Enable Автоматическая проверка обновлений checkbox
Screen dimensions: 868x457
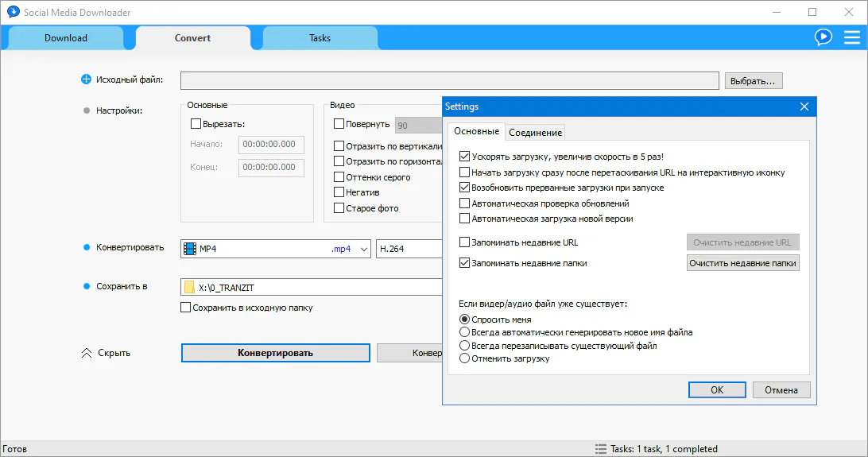(x=465, y=203)
